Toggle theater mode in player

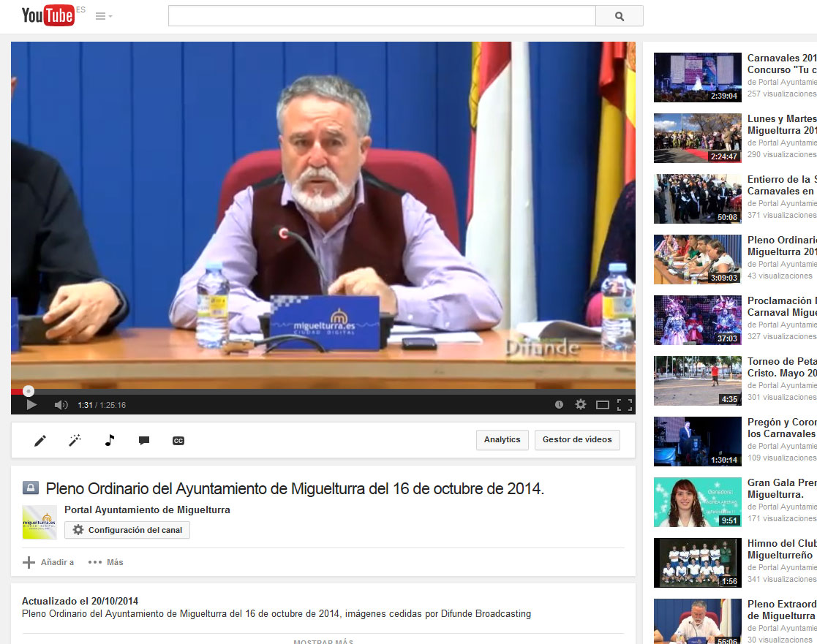click(x=603, y=404)
